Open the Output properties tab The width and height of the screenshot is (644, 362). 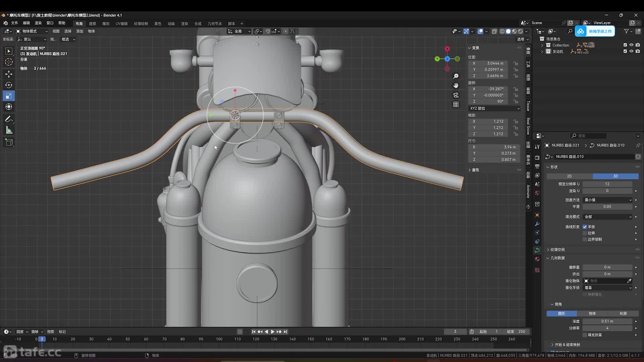pyautogui.click(x=537, y=167)
